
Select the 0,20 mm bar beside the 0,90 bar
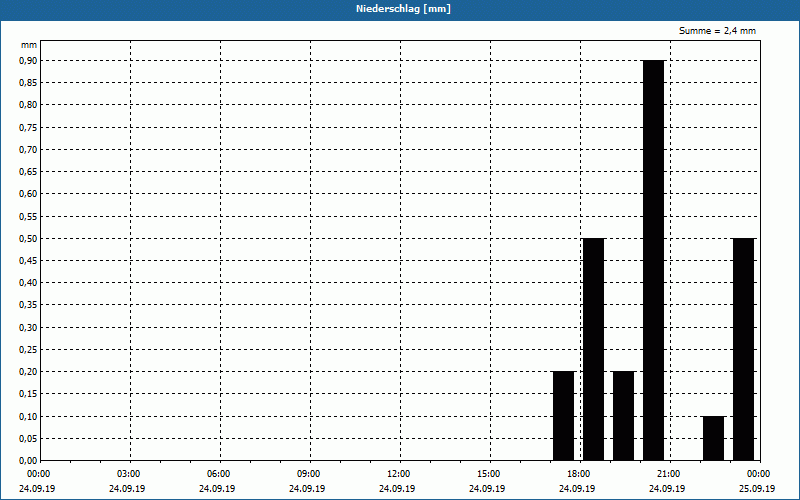[623, 416]
